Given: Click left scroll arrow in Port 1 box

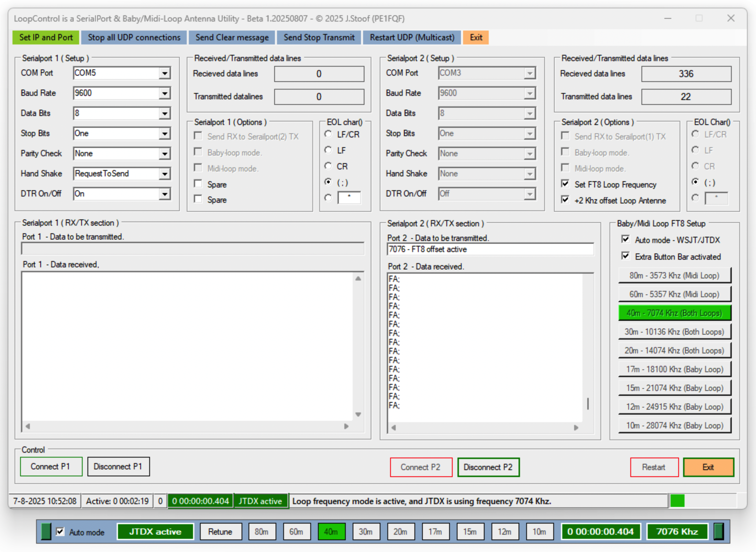Looking at the screenshot, I should pyautogui.click(x=28, y=426).
